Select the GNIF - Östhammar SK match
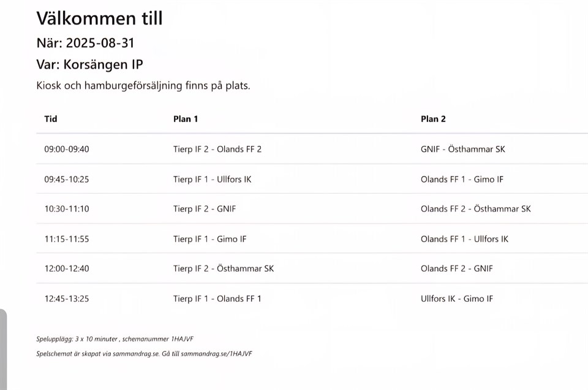This screenshot has height=390, width=588. [x=462, y=149]
